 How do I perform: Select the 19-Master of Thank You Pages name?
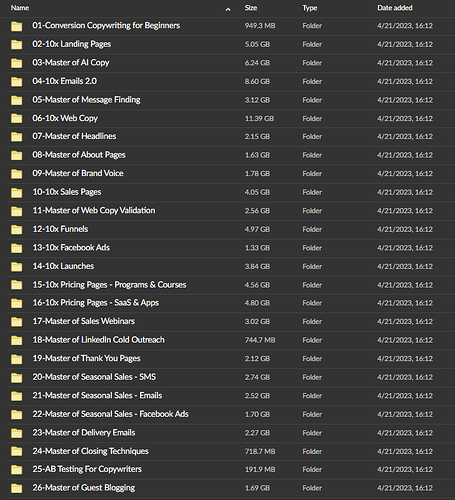[x=86, y=359]
